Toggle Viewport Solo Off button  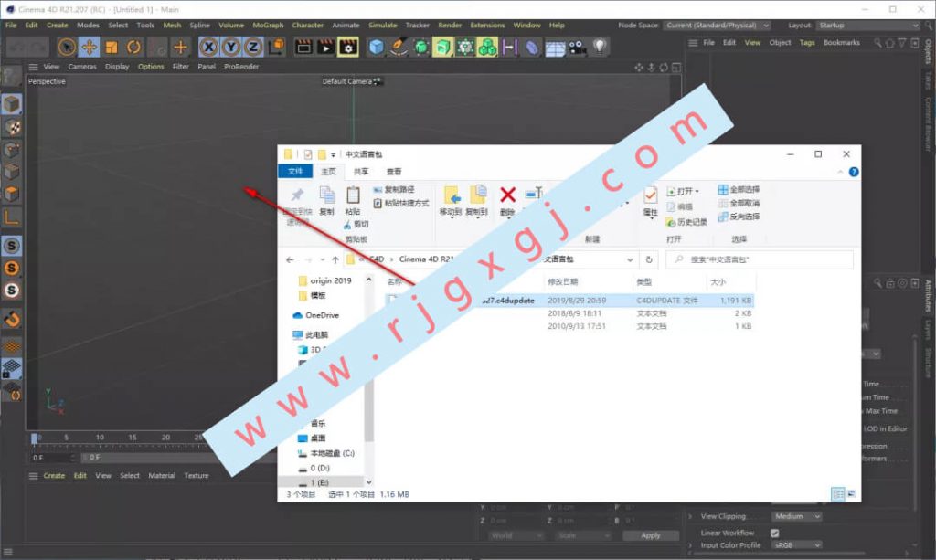point(11,245)
